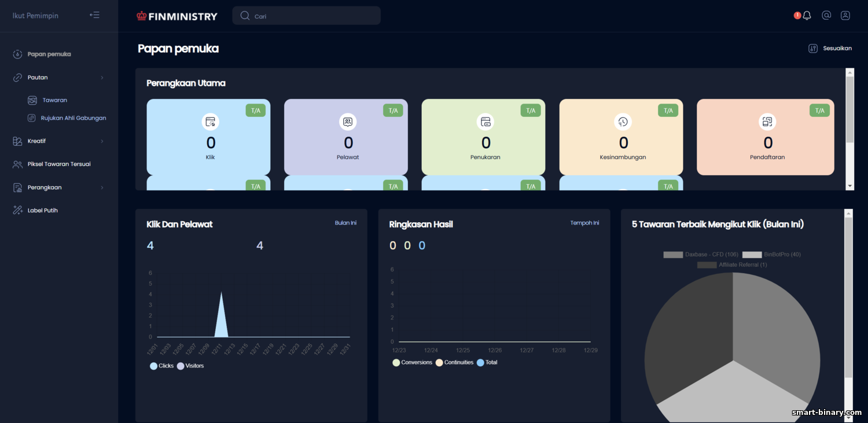Click the @ contact icon in header

click(x=826, y=16)
